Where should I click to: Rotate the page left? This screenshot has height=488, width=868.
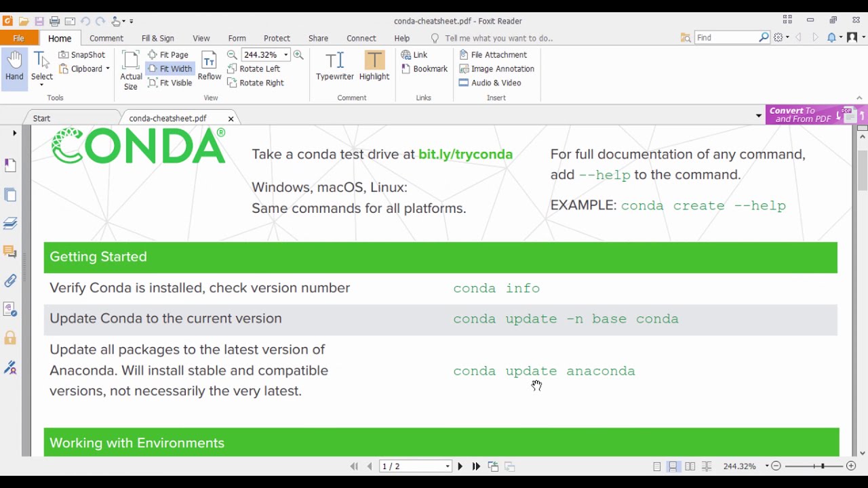[x=254, y=68]
